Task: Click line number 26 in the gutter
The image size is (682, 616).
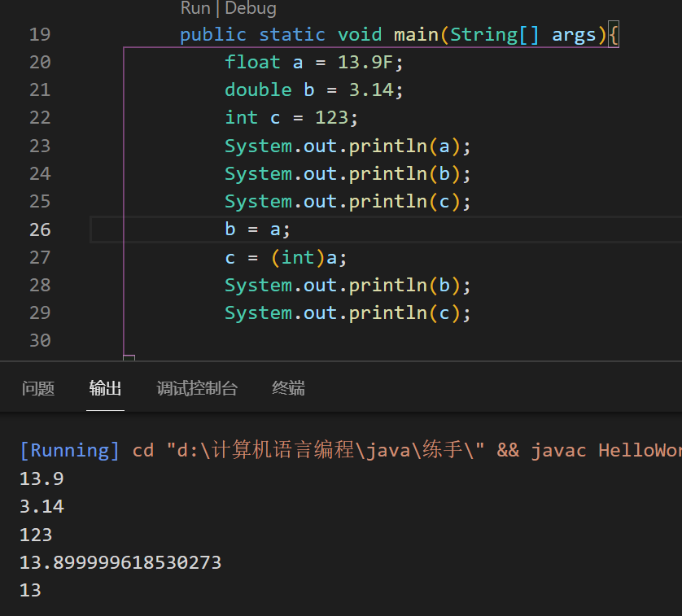Action: pos(39,229)
